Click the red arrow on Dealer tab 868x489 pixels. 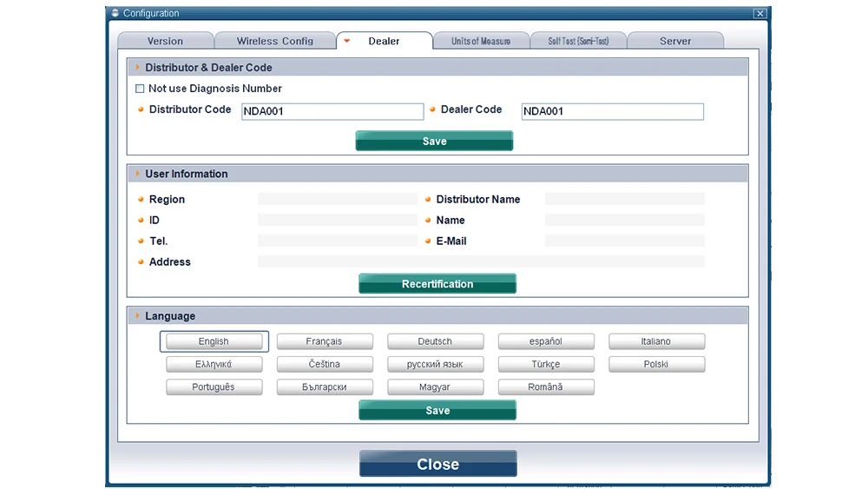pyautogui.click(x=346, y=41)
